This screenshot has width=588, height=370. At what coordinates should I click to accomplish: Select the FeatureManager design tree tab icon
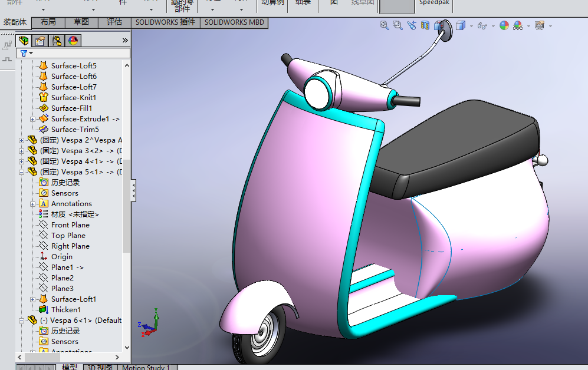point(24,41)
